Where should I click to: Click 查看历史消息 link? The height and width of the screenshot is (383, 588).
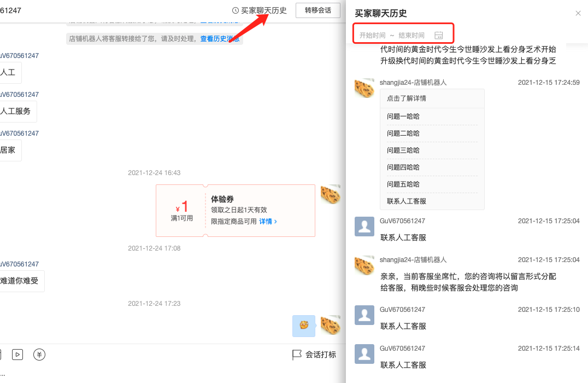point(220,39)
